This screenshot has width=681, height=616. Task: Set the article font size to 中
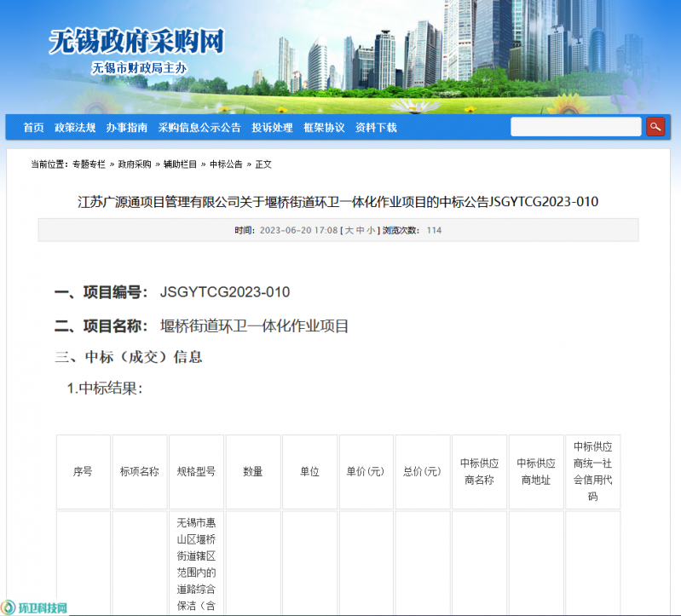coord(361,230)
